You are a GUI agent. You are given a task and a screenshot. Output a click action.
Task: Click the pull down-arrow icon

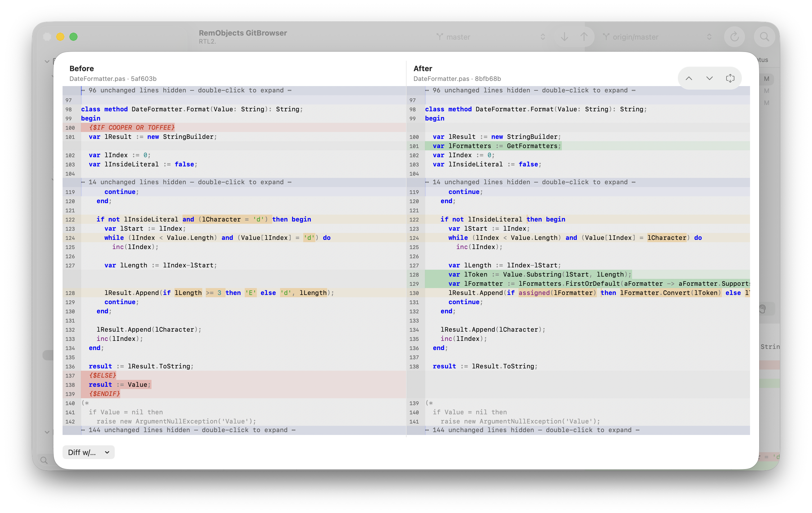pyautogui.click(x=564, y=37)
